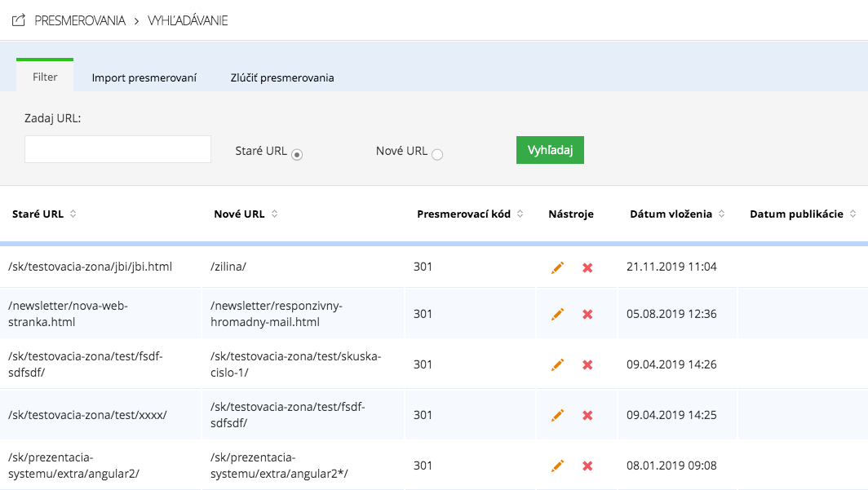Edit the angular2 redirect row
This screenshot has width=868, height=490.
pos(558,466)
